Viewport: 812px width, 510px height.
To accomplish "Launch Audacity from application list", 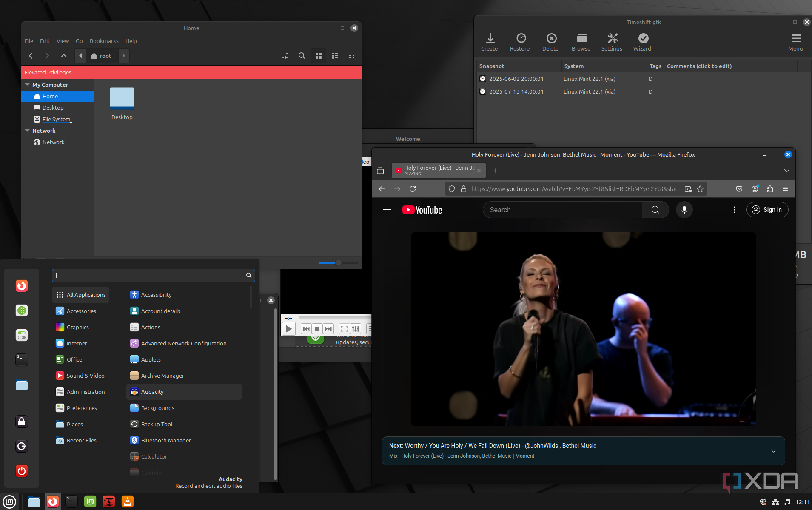I will pos(184,392).
